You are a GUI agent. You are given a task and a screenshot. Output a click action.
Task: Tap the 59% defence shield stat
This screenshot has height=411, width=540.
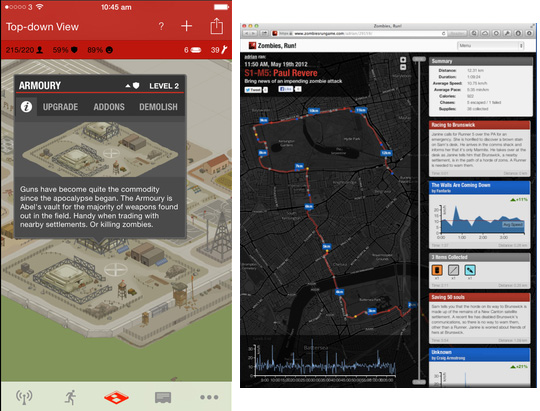[65, 50]
